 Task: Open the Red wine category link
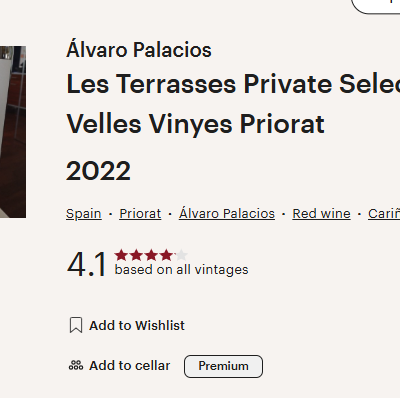click(321, 214)
